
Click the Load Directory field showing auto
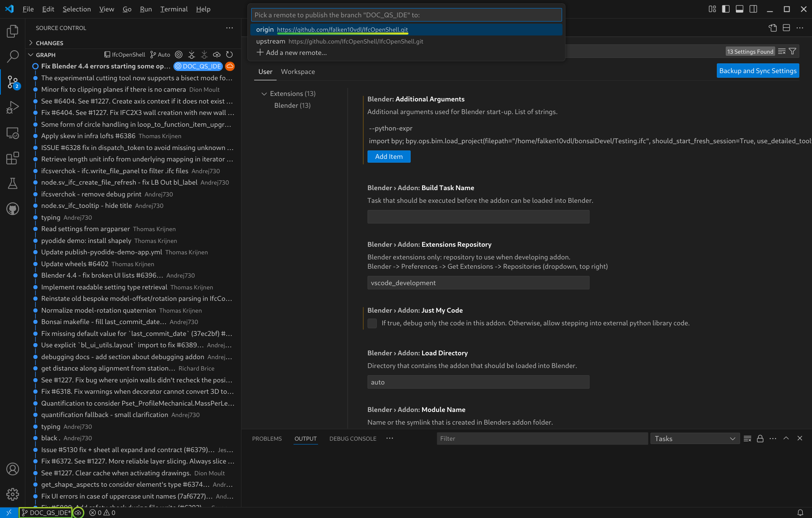[x=478, y=382]
